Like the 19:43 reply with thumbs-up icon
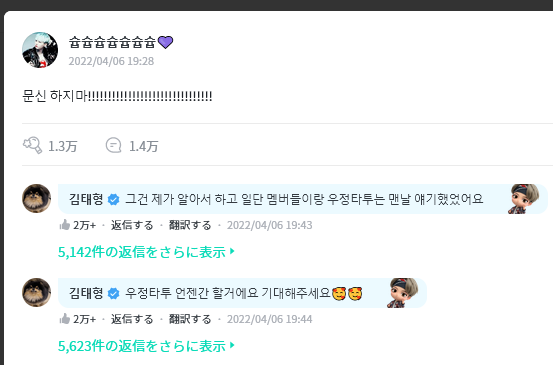553x365 pixels. 65,225
